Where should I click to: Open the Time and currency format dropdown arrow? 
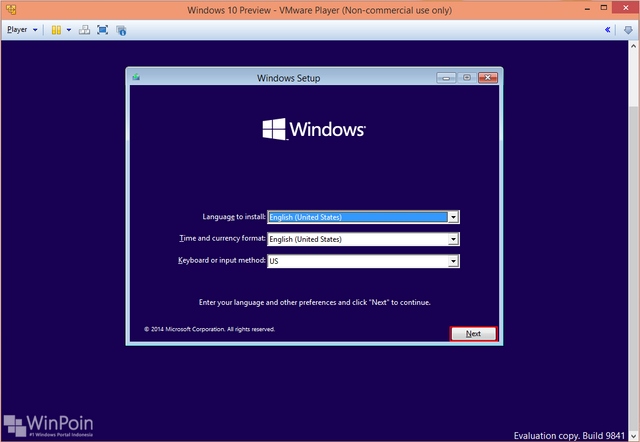[x=453, y=239]
